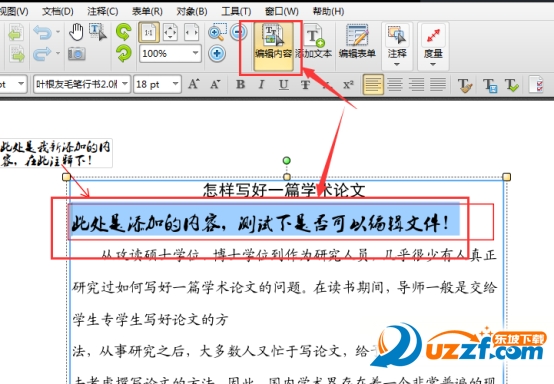Click the top-right resize handle of text box
The image size is (554, 384).
[506, 177]
